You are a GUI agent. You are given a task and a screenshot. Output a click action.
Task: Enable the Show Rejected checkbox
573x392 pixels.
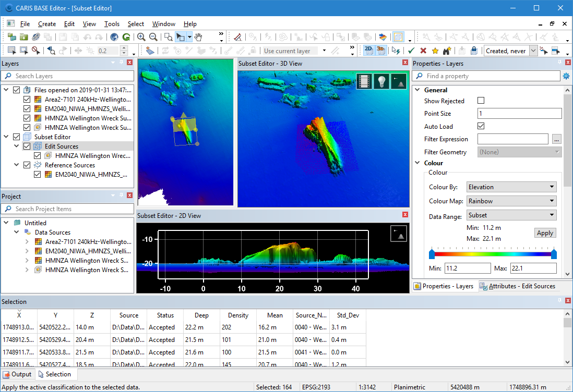[x=481, y=101]
